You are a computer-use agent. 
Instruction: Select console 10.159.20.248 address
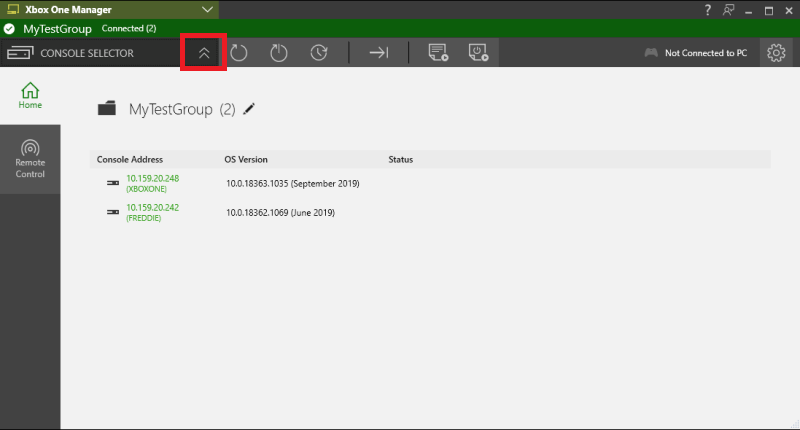[153, 178]
